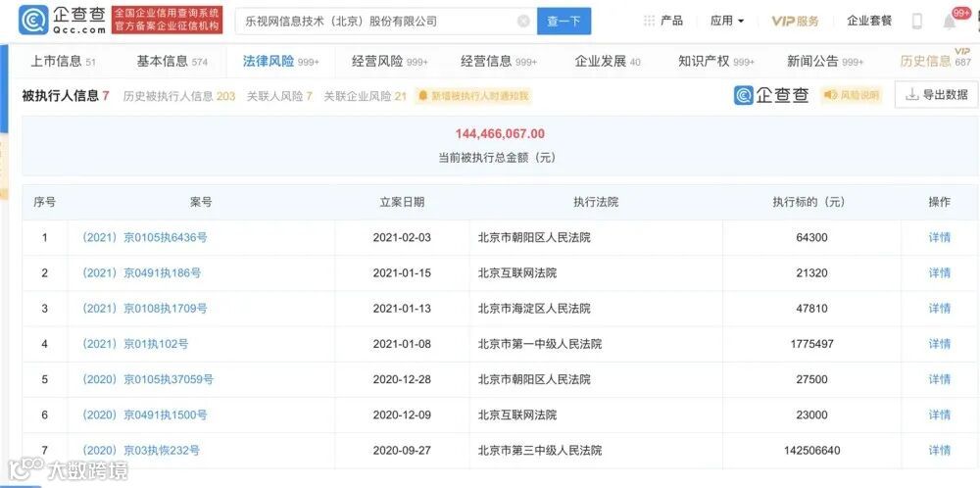Viewport: 980px width, 488px height.
Task: Select the 历史被执行人信息 sub-tab
Action: click(x=178, y=96)
